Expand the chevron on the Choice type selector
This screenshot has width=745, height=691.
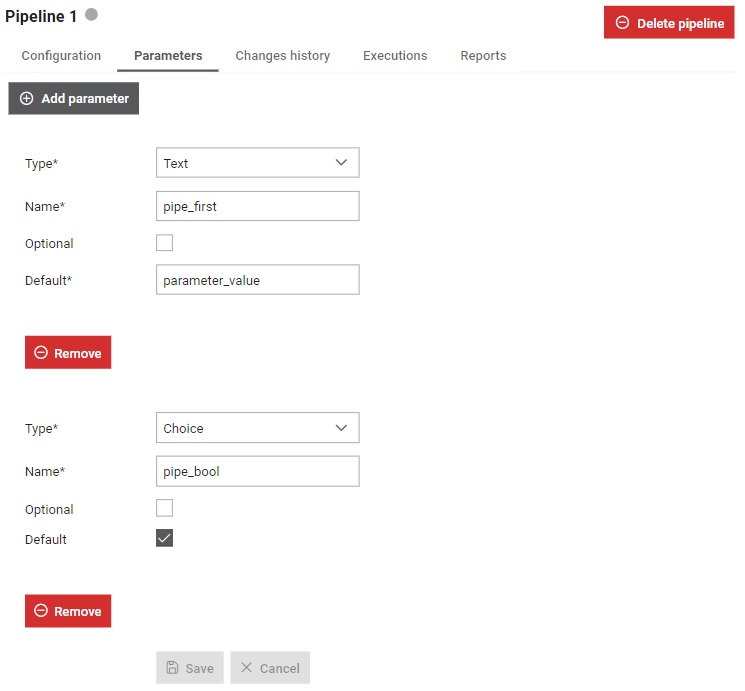[341, 428]
